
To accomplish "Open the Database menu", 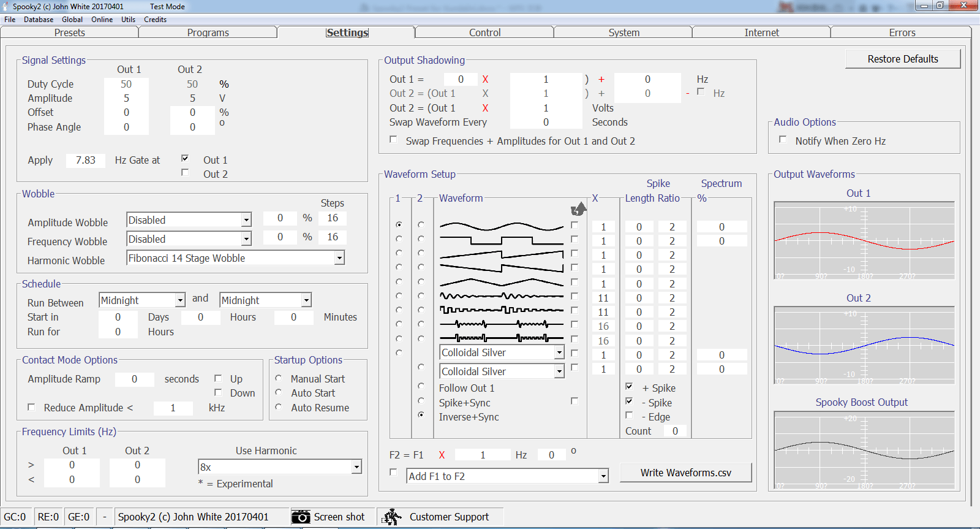I will pyautogui.click(x=38, y=19).
